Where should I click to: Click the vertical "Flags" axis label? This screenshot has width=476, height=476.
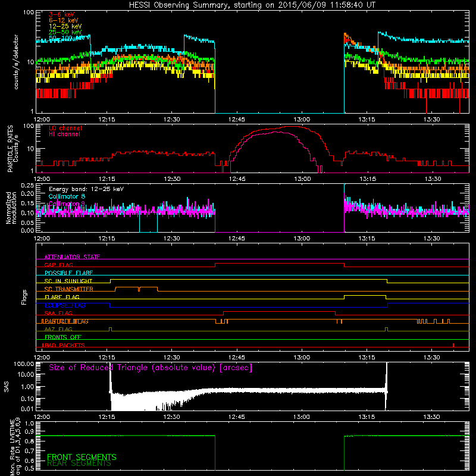[x=24, y=297]
